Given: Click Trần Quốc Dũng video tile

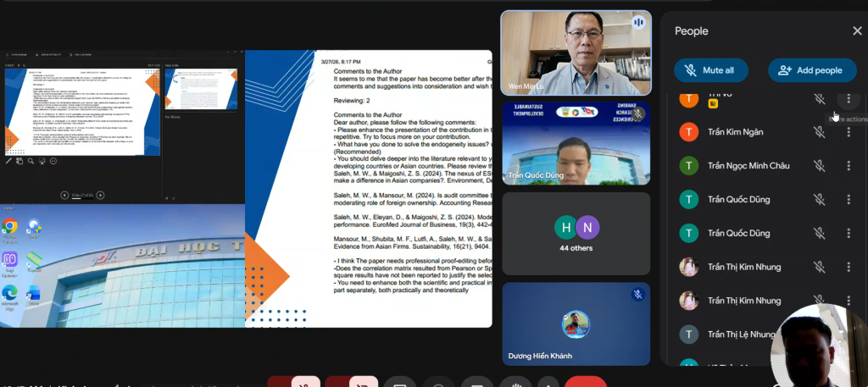Looking at the screenshot, I should pyautogui.click(x=576, y=143).
